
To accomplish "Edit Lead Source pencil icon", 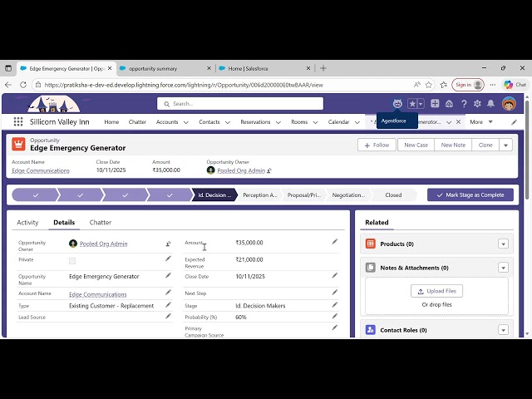I will pyautogui.click(x=168, y=317).
